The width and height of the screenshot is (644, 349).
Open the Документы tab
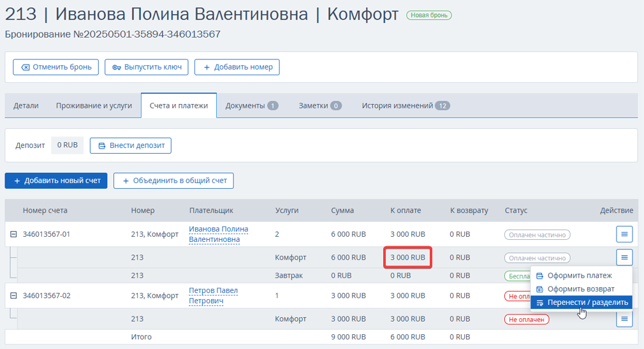click(x=251, y=106)
